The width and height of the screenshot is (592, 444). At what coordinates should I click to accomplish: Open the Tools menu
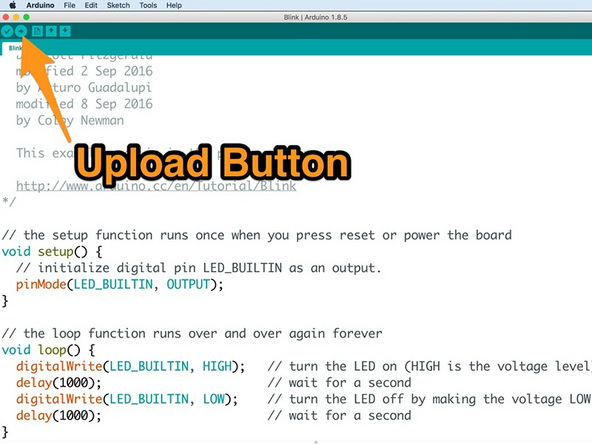pyautogui.click(x=148, y=5)
